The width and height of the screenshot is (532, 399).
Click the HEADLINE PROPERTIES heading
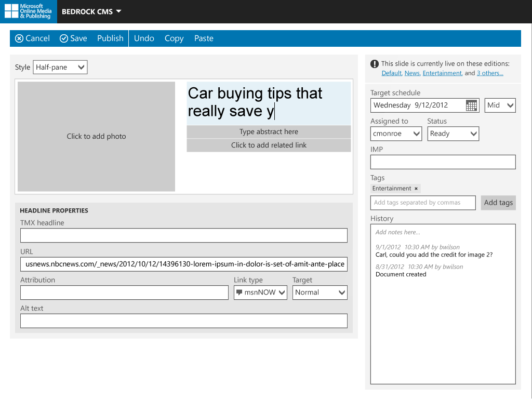tap(54, 211)
